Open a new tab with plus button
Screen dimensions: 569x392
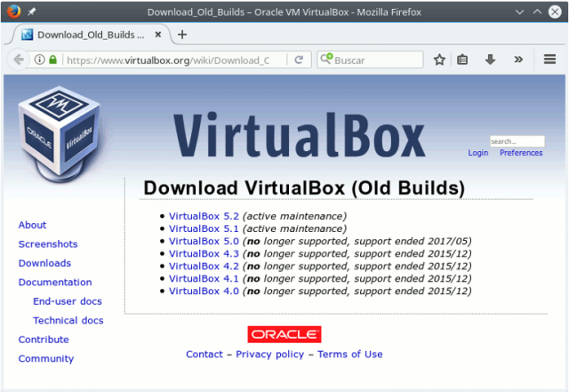coord(182,35)
